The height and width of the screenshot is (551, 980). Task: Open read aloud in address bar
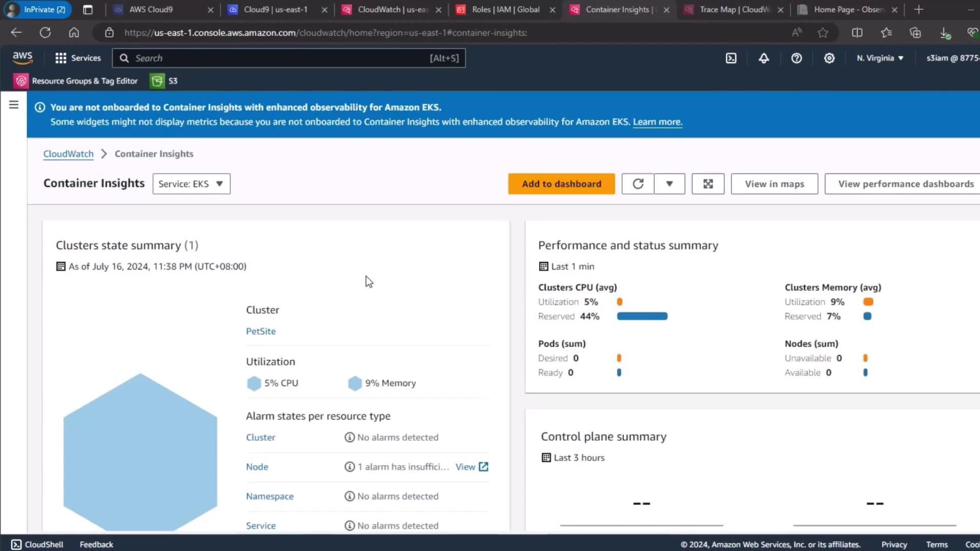tap(796, 33)
